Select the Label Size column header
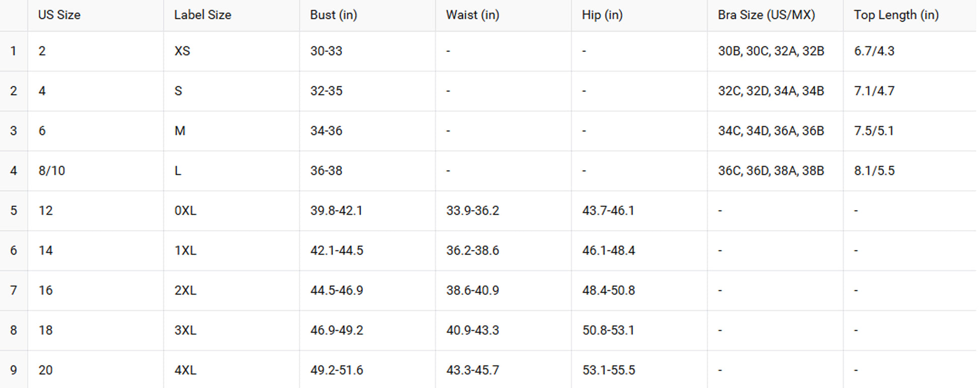This screenshot has width=980, height=388. pos(202,15)
